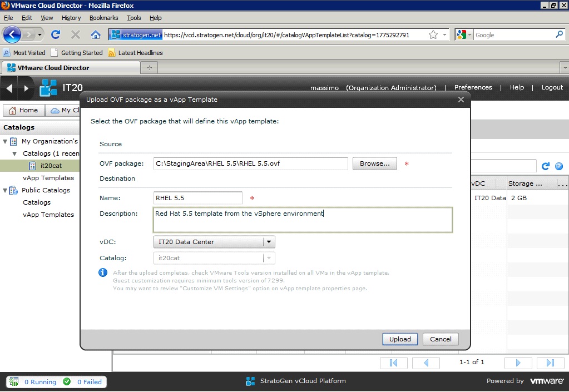This screenshot has width=569, height=392.
Task: Open Getting Started bookmark
Action: pyautogui.click(x=77, y=53)
